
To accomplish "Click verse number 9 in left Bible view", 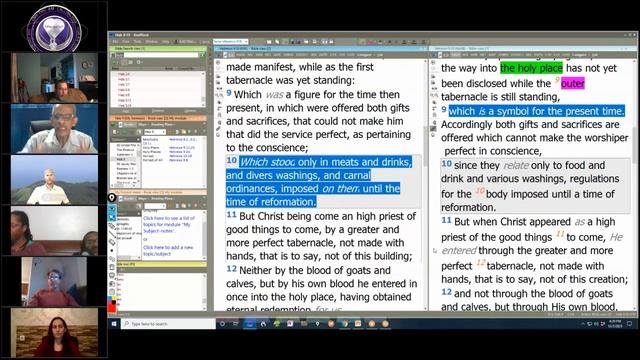I will [229, 93].
